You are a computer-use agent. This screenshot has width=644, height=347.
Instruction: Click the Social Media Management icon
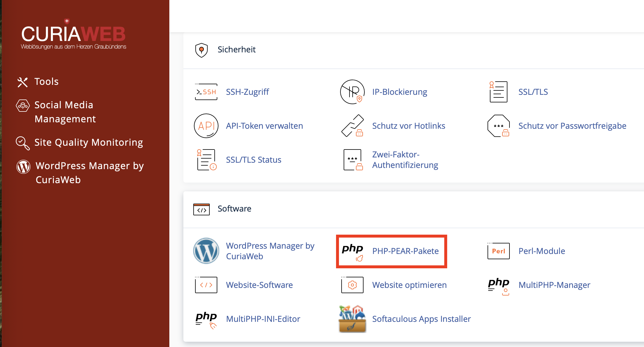23,106
